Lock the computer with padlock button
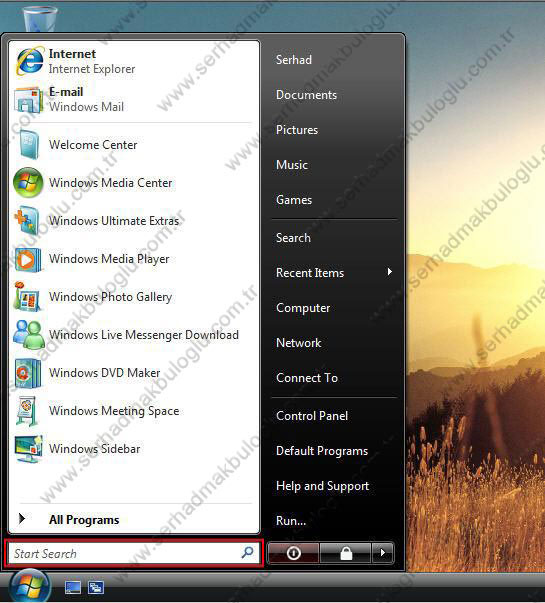Viewport: 545px width, 603px height. pyautogui.click(x=345, y=553)
